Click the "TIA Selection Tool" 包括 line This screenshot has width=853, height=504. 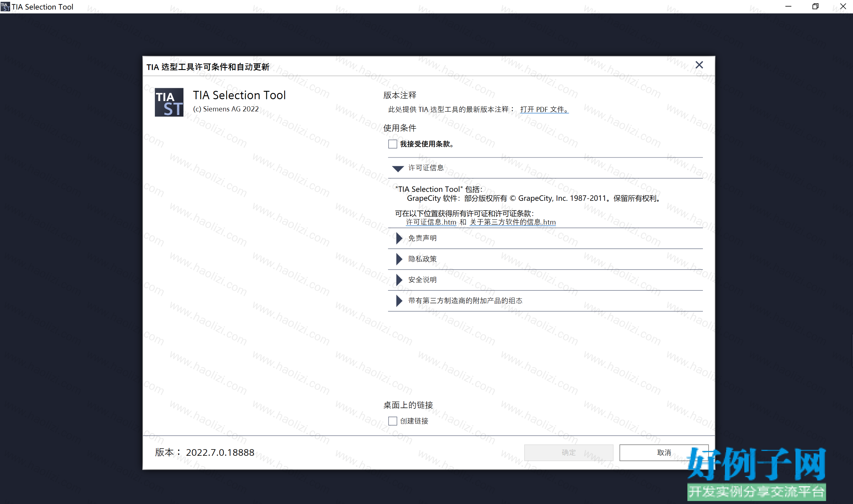coord(439,189)
